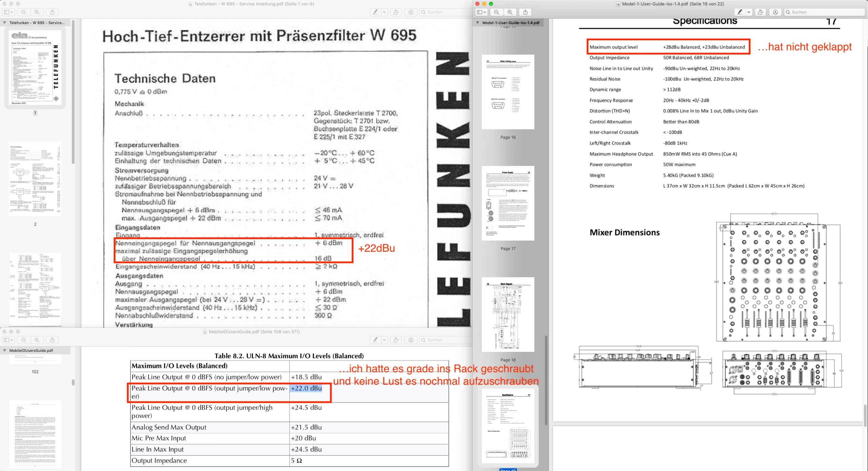Share the MobileIOUsersGuide PDF
The width and height of the screenshot is (868, 471).
(52, 340)
